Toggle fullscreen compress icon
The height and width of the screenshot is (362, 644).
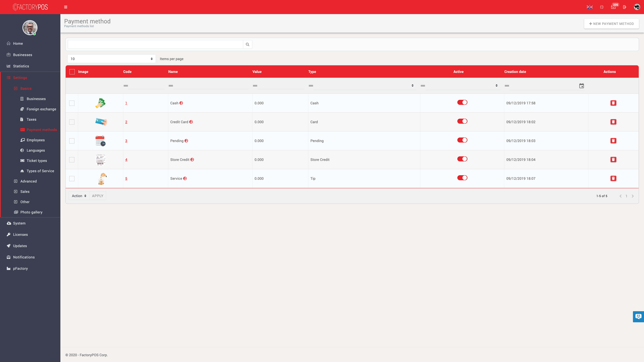[x=602, y=7]
